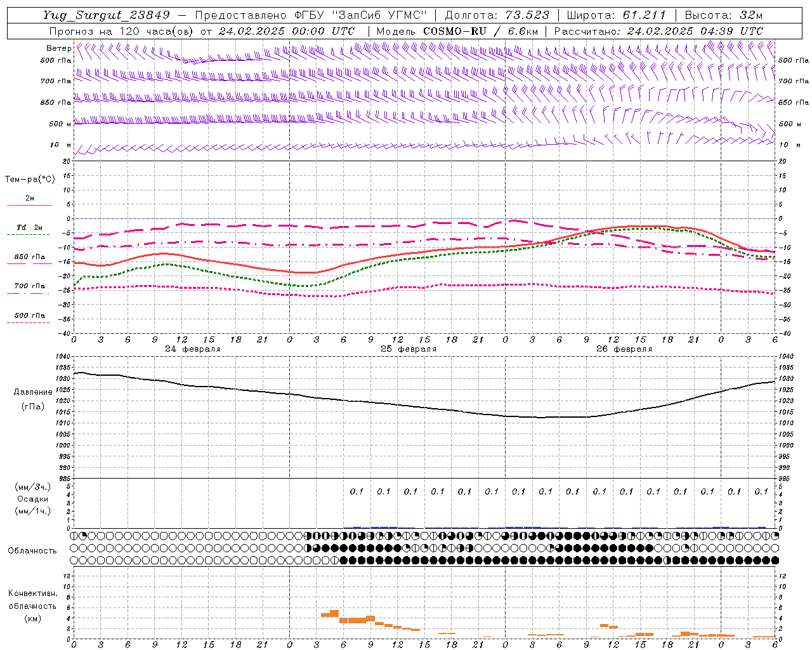Click the Ветер panel label
812x650 pixels.
(58, 48)
